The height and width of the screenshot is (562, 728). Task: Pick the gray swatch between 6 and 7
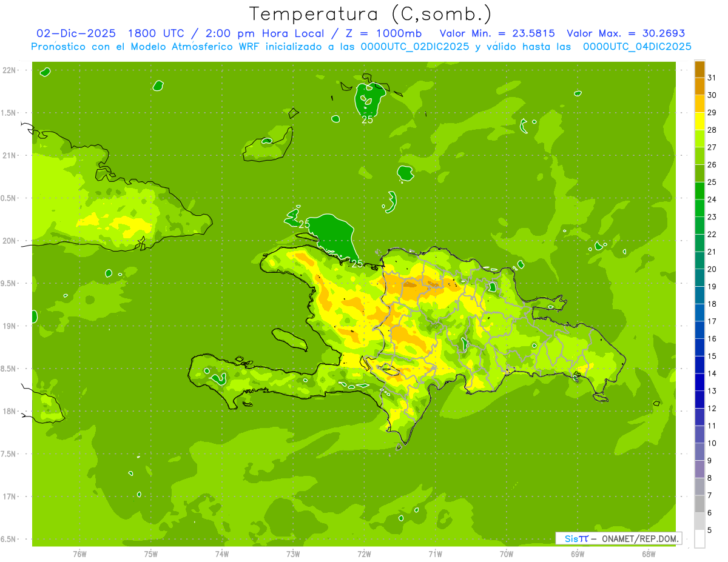click(699, 504)
